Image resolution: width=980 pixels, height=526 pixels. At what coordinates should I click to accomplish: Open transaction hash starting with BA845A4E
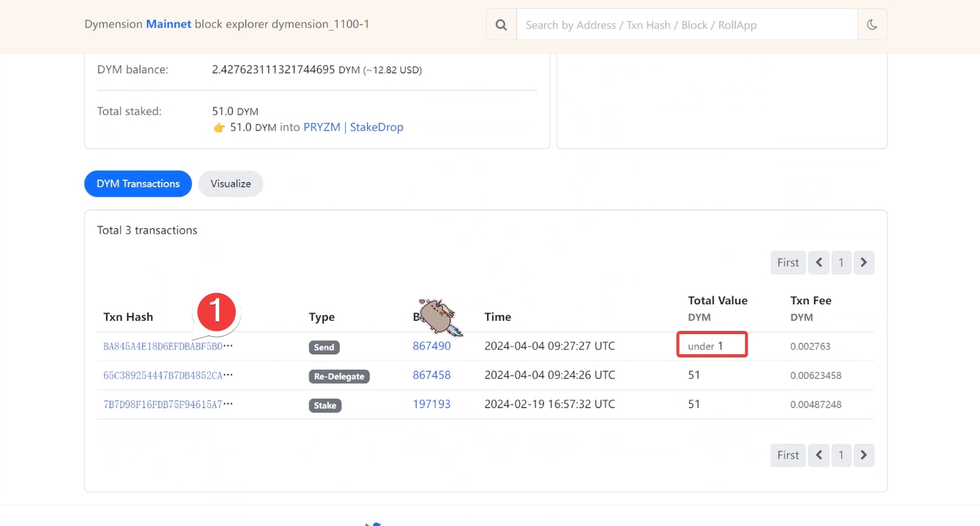click(x=163, y=346)
